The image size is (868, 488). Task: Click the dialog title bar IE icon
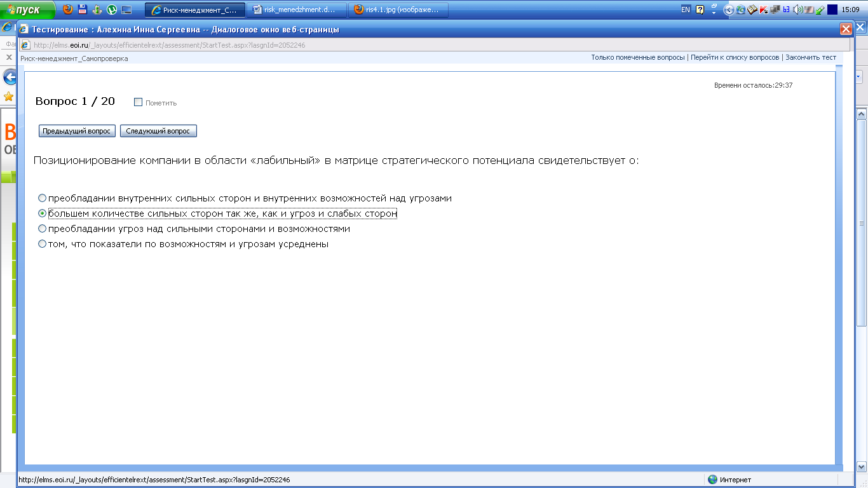pos(24,29)
